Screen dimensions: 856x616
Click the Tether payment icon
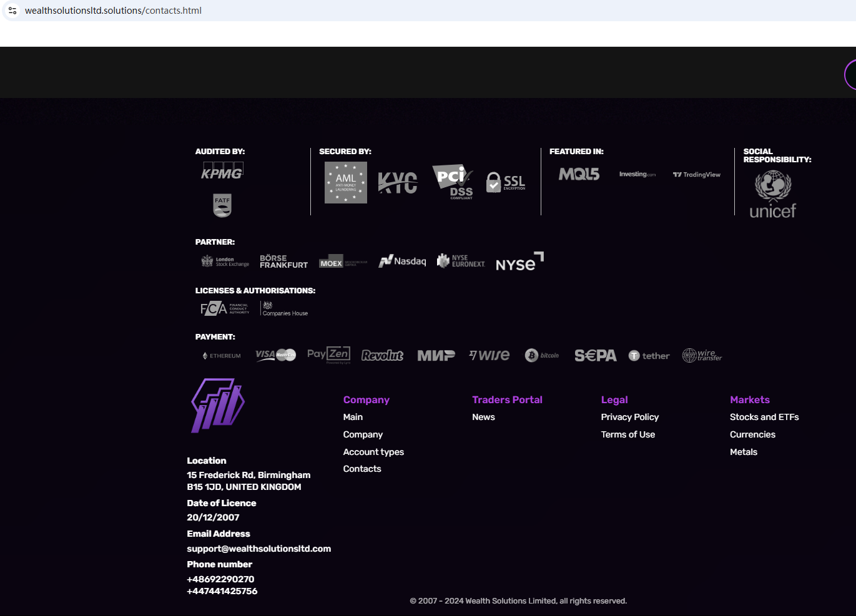649,356
